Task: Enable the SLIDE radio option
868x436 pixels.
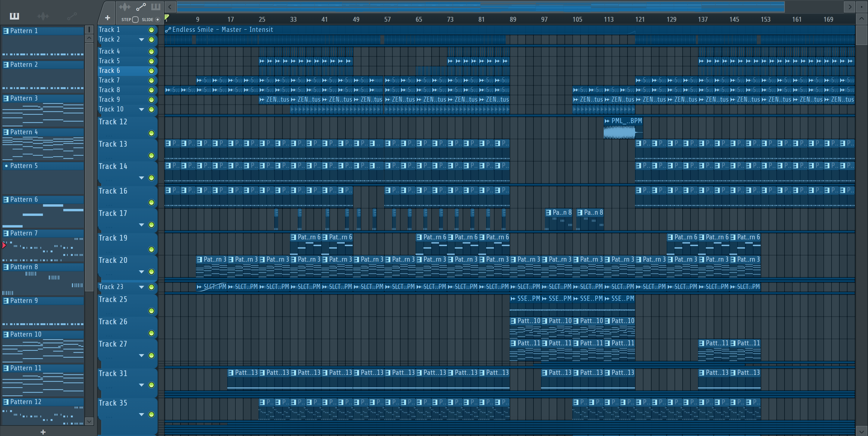Action: tap(157, 20)
